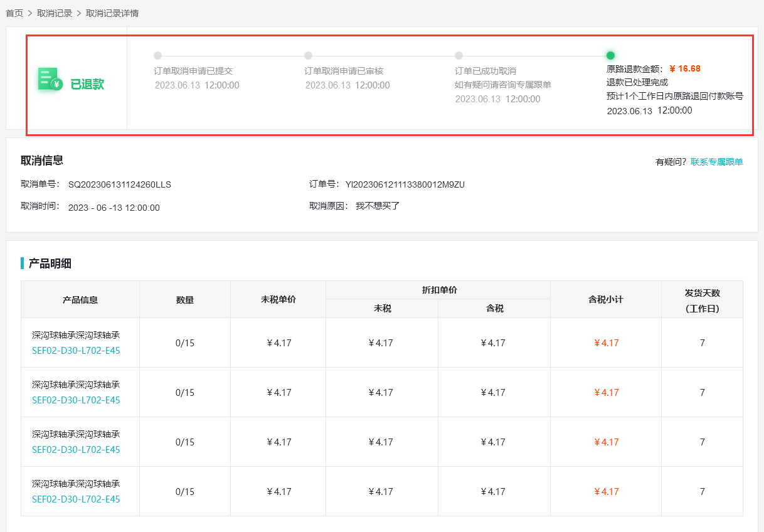Select the 订单取消申请已审核 step dot
Viewport: 764px width, 532px height.
click(308, 55)
